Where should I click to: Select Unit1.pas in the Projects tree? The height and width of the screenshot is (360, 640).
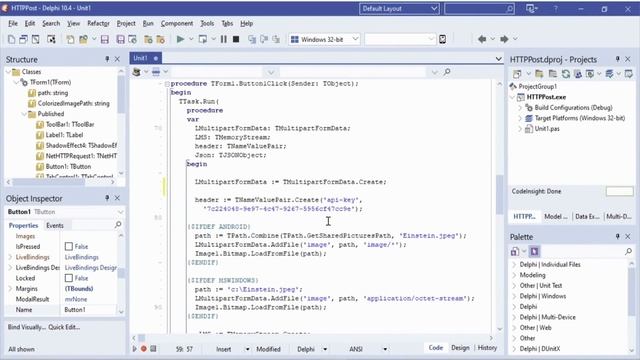[x=547, y=129]
